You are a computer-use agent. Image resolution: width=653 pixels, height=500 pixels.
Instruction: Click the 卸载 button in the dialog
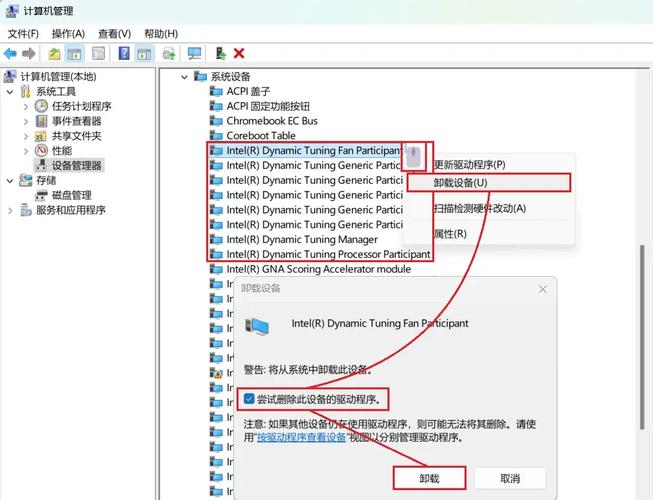(429, 478)
